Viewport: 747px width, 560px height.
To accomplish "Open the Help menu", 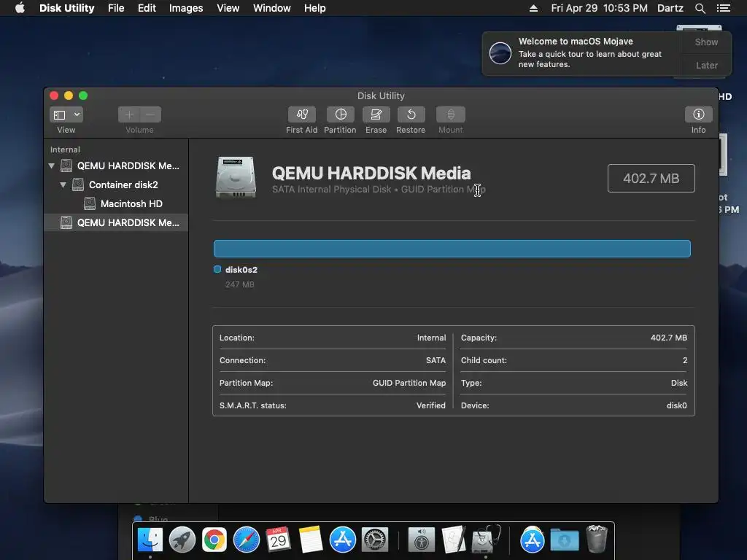I will click(315, 8).
